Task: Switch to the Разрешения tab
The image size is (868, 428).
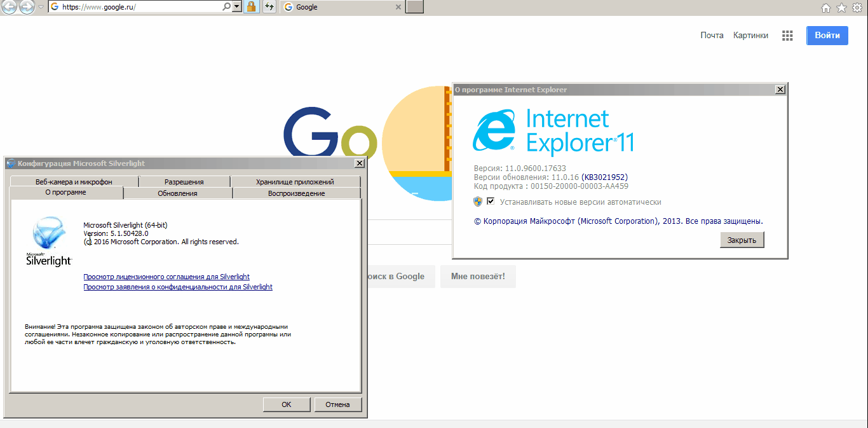Action: [184, 182]
